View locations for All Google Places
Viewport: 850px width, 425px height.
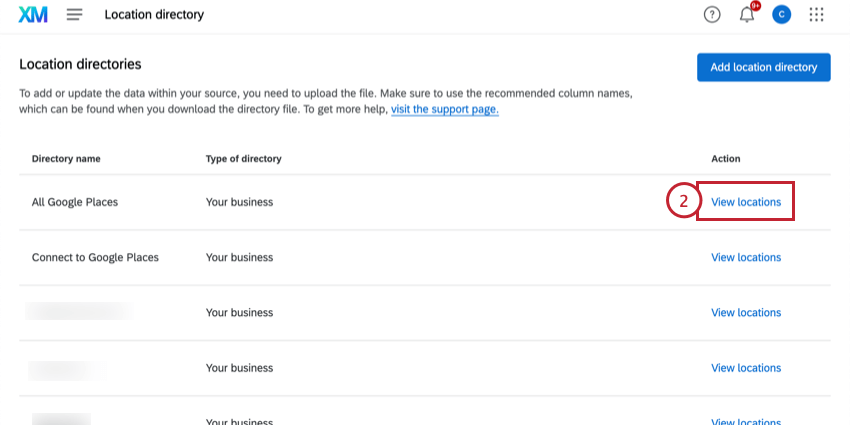pyautogui.click(x=746, y=202)
